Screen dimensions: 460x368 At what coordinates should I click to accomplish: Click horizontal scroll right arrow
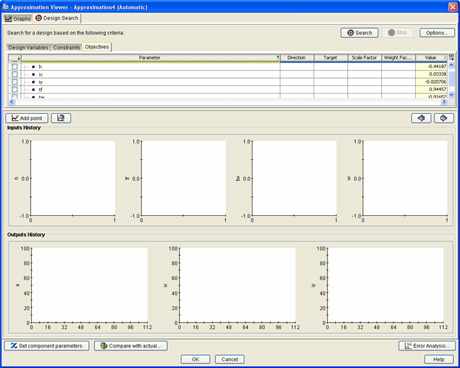444,102
